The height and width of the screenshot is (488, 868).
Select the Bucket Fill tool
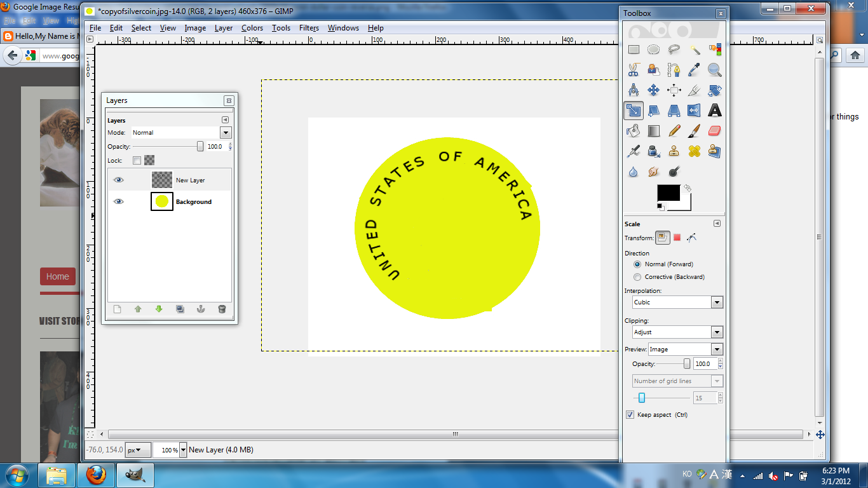[634, 131]
